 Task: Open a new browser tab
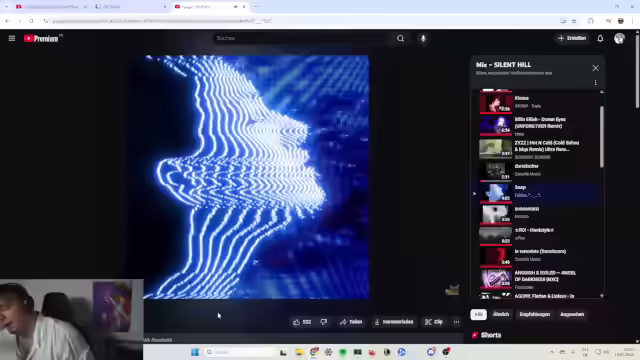pyautogui.click(x=256, y=7)
